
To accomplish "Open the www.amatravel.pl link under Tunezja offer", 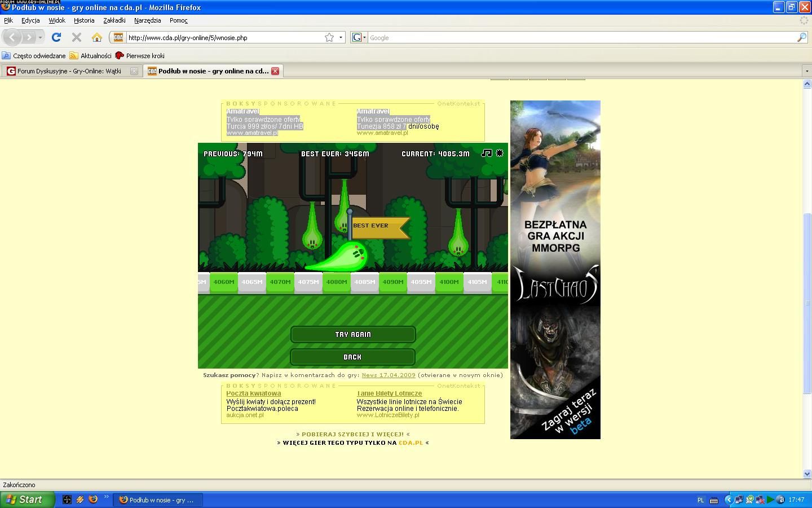I will click(382, 133).
